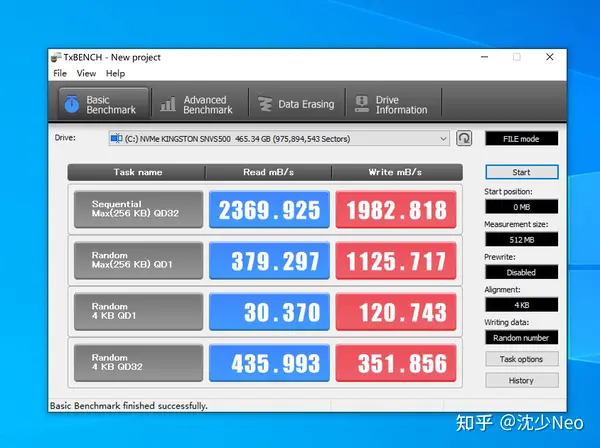Image resolution: width=600 pixels, height=448 pixels.
Task: Minimize the TxBENCH window
Action: (x=484, y=57)
